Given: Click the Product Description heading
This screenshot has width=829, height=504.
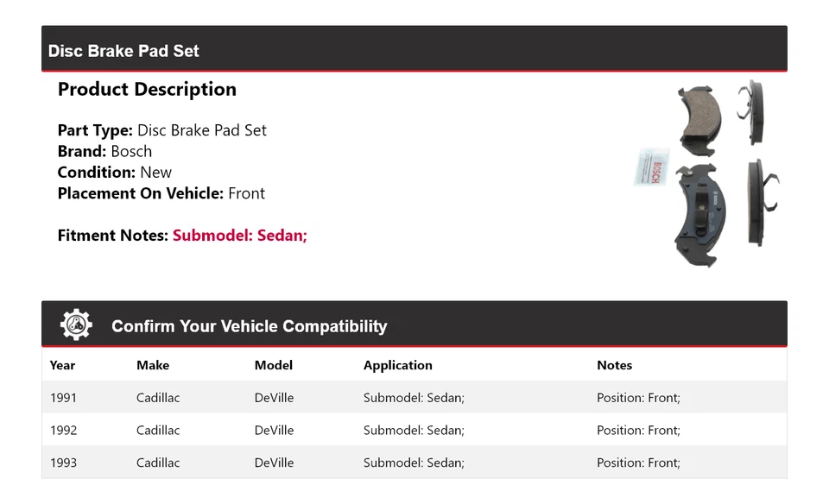Looking at the screenshot, I should [x=147, y=90].
